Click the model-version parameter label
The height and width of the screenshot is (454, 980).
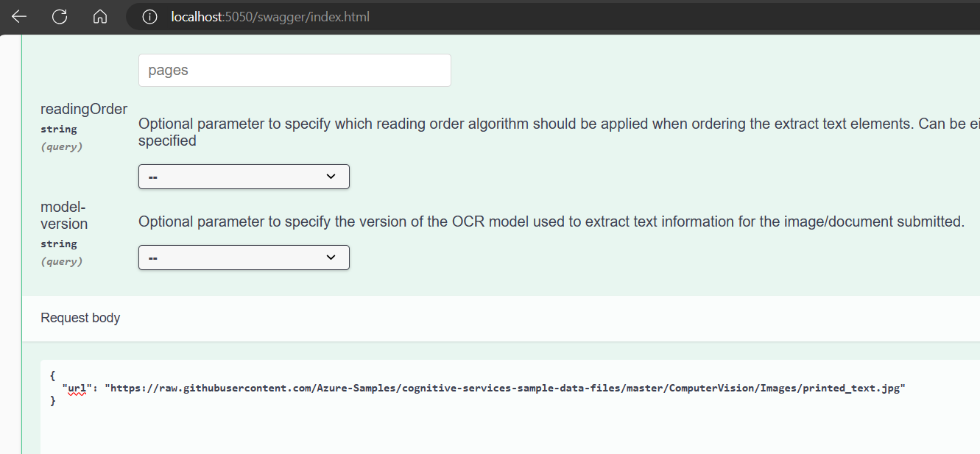point(64,215)
